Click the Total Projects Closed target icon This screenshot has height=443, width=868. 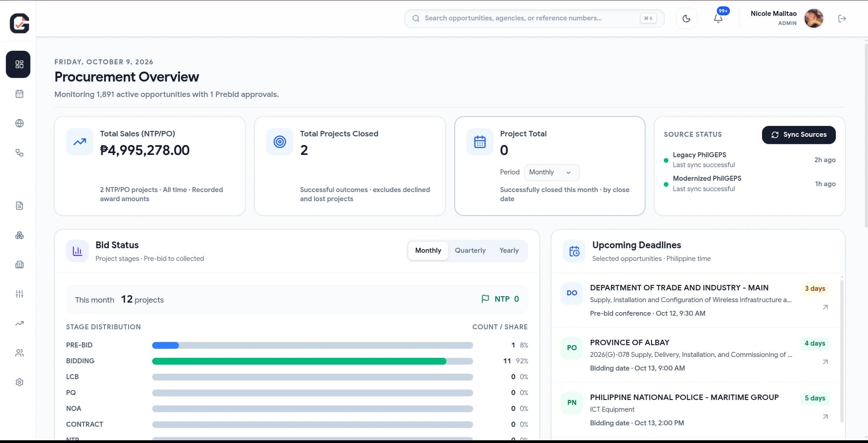[280, 142]
